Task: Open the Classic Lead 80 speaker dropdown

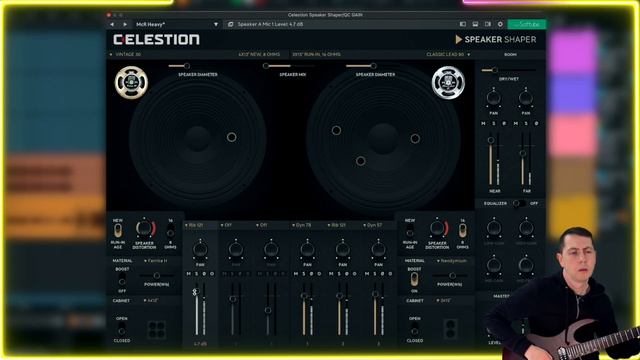Action: click(448, 54)
